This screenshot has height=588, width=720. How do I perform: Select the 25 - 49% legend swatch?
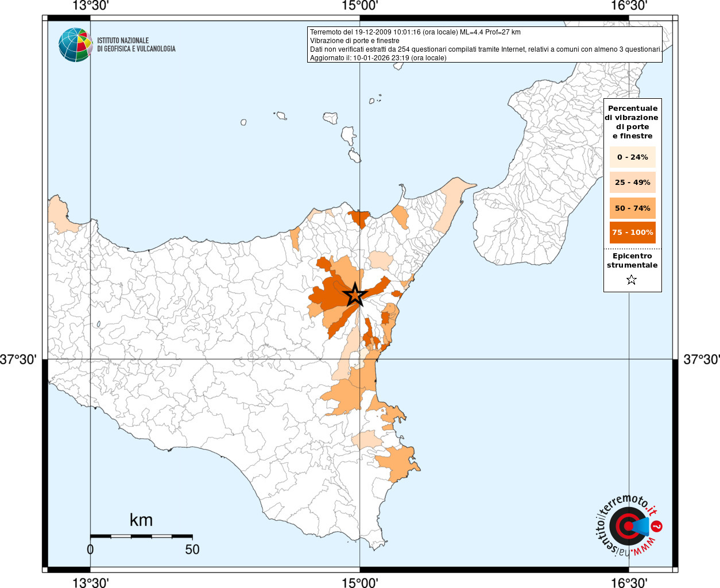tap(632, 182)
